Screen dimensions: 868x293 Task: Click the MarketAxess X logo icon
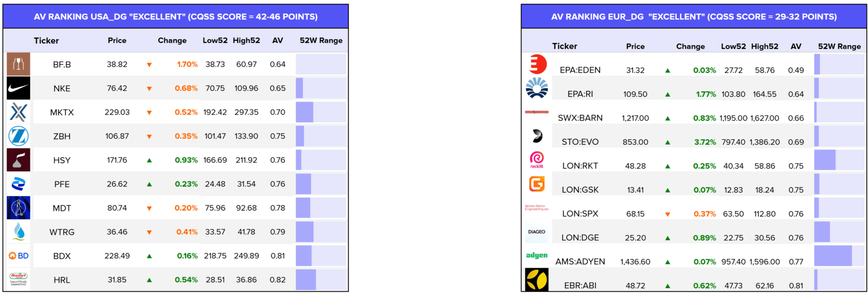18,112
